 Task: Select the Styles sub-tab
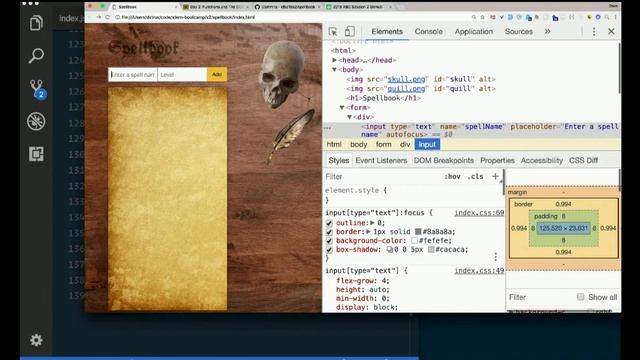click(339, 160)
